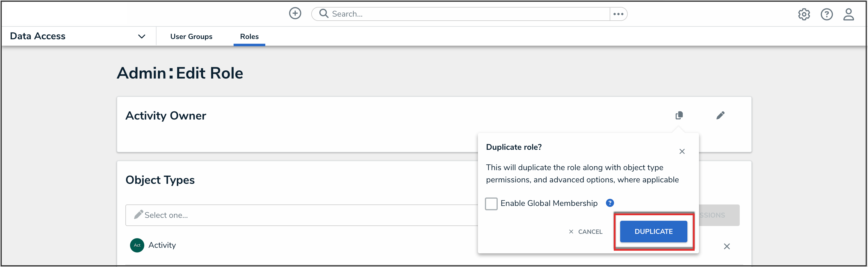Select the Roles tab
This screenshot has width=868, height=267.
(x=249, y=36)
